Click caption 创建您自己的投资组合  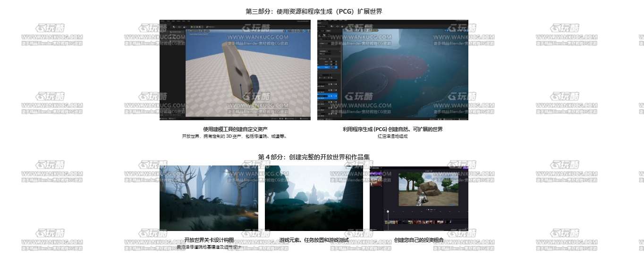click(x=419, y=240)
